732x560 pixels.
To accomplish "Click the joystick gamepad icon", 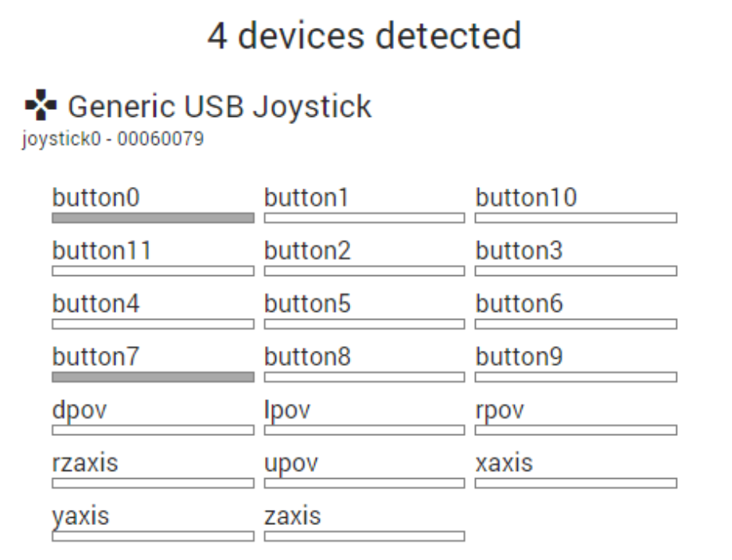I will (x=41, y=105).
